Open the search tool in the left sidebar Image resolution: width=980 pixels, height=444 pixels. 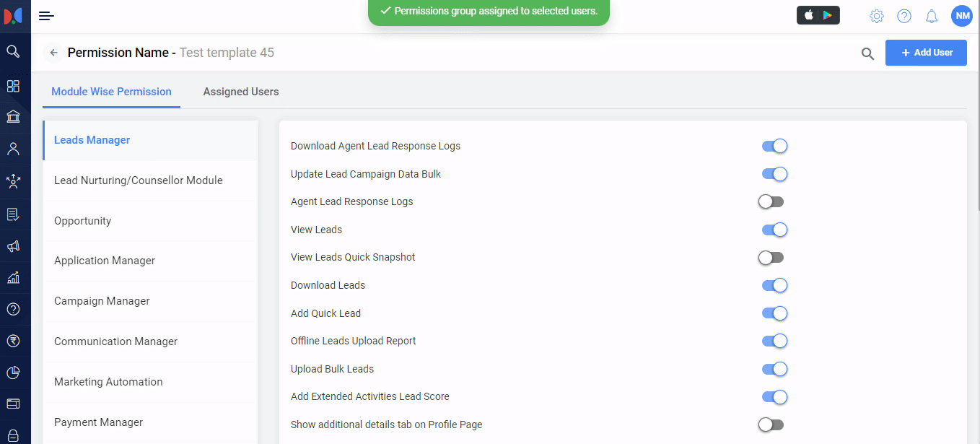[x=14, y=51]
